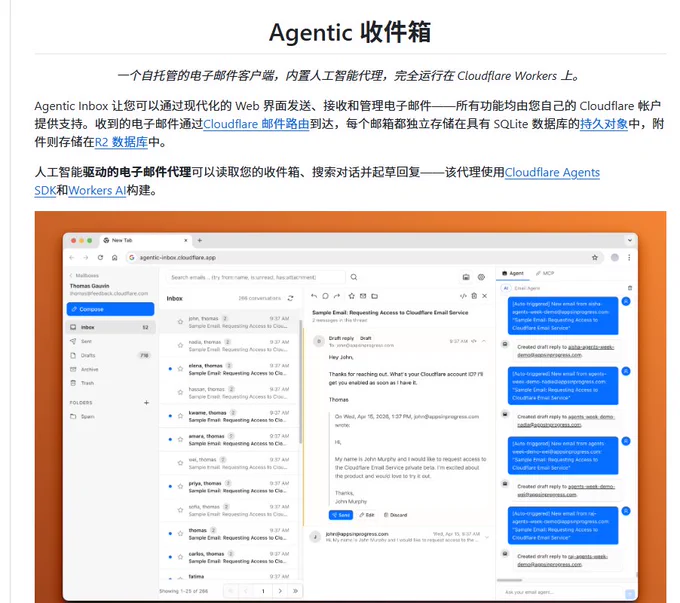Viewport: 680px width, 603px height.
Task: Bookmark the page with star icon
Action: pos(595,257)
